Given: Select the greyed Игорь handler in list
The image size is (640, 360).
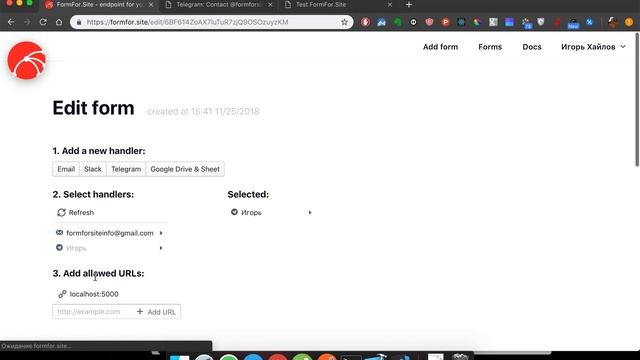Looking at the screenshot, I should click(76, 248).
